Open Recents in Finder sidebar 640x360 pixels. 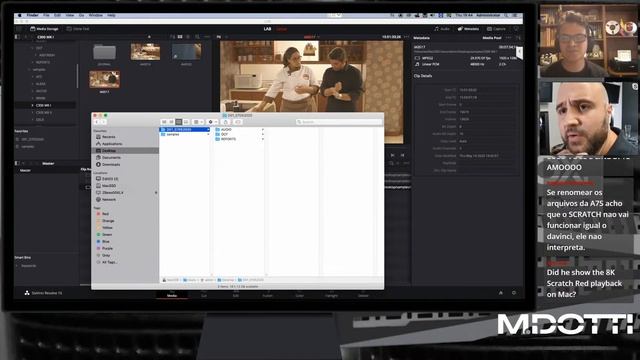pyautogui.click(x=109, y=137)
